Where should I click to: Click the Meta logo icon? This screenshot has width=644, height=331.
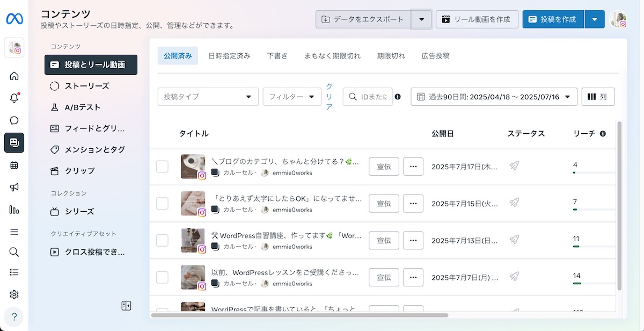14,19
